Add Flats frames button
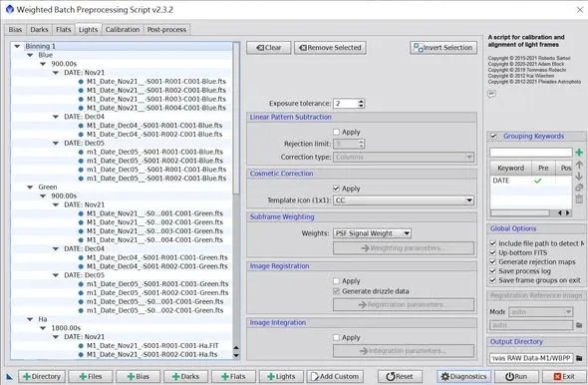Screen dimensions: 588x385 click(233, 376)
